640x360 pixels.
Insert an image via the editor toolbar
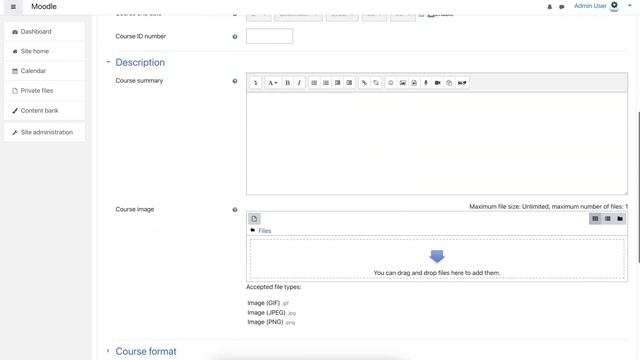(402, 83)
